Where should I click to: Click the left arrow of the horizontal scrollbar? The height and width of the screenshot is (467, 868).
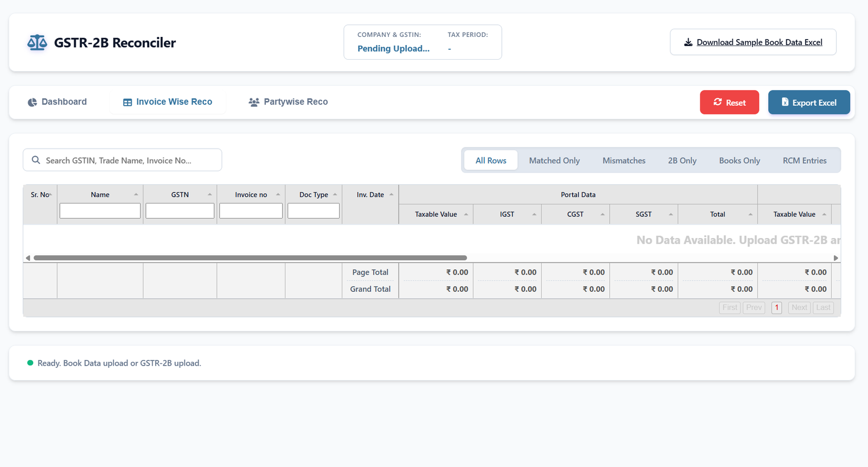(x=28, y=258)
